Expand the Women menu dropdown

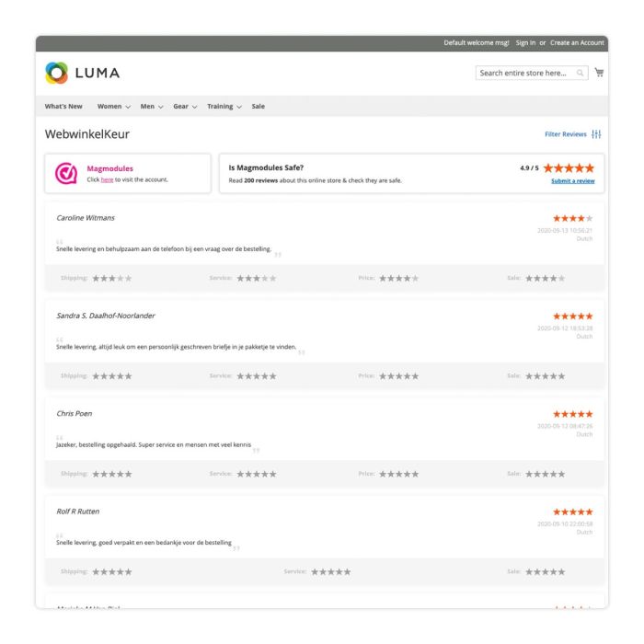click(114, 106)
